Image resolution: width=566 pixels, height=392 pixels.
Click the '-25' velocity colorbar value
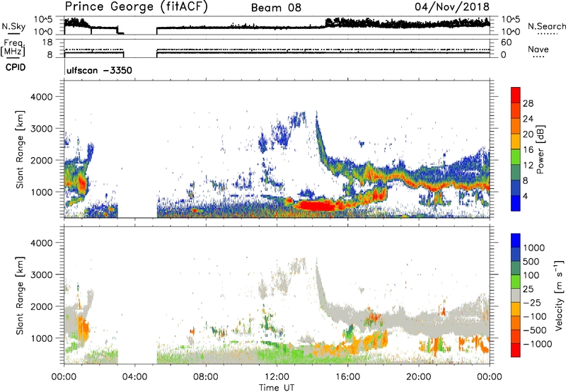pos(533,302)
